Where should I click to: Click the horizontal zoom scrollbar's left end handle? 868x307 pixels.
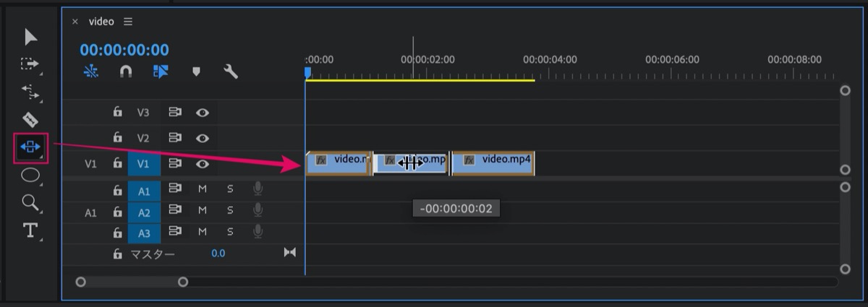80,282
